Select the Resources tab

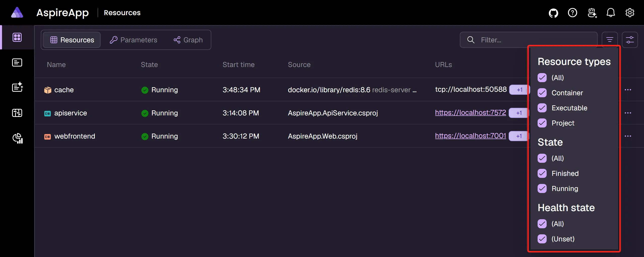click(72, 40)
